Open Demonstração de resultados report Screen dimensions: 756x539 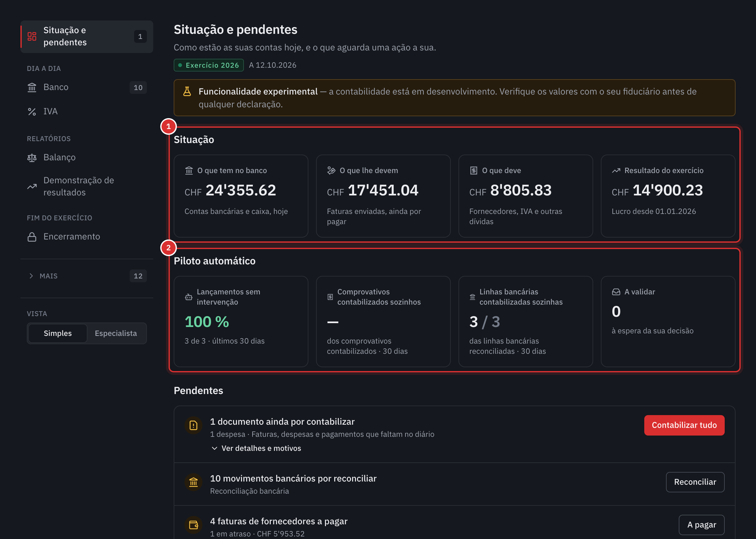point(87,186)
